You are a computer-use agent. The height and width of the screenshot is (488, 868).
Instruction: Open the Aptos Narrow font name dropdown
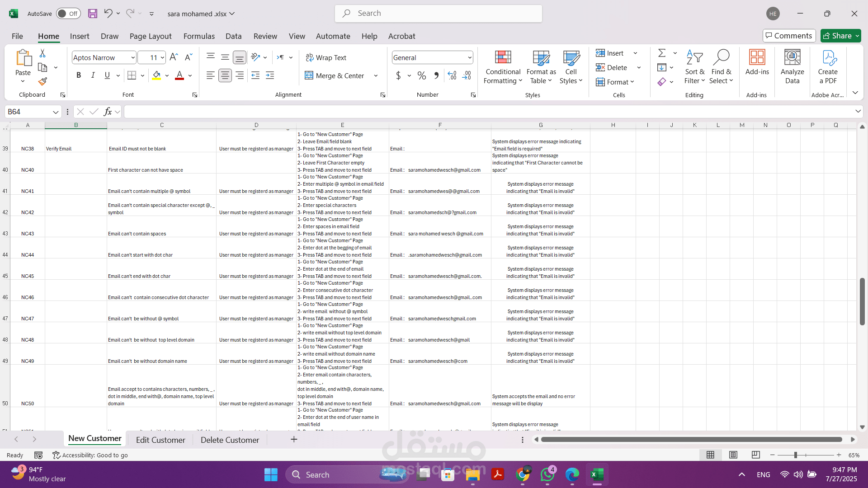point(132,57)
